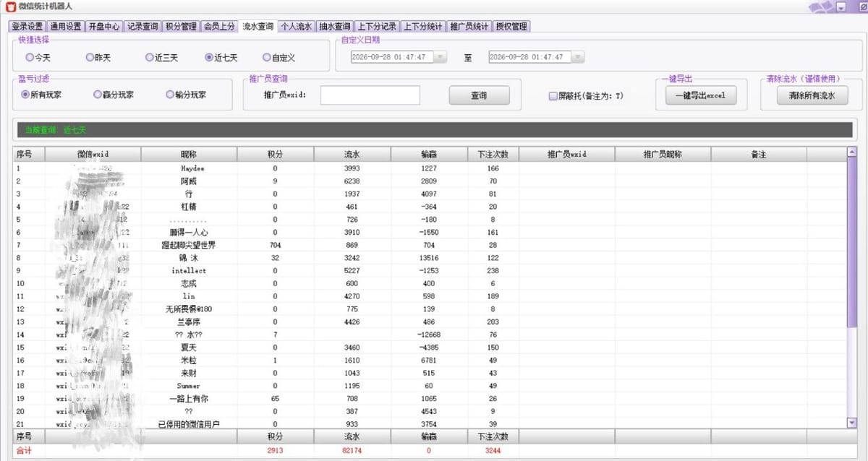Open the 推广员统计 tab
This screenshot has width=868, height=461.
(469, 27)
